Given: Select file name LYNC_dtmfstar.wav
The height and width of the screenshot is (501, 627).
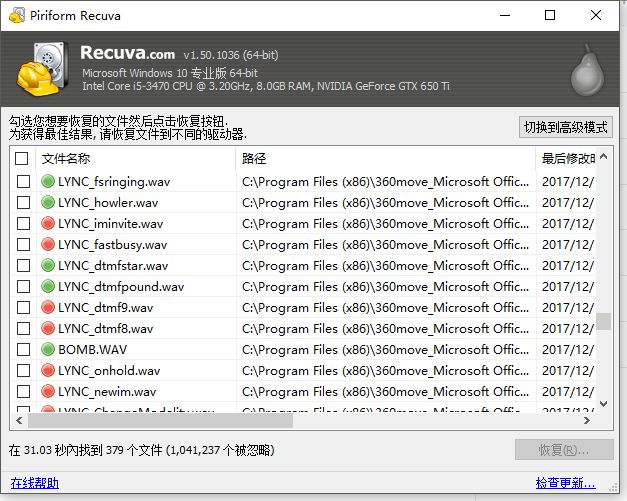Looking at the screenshot, I should point(113,266).
